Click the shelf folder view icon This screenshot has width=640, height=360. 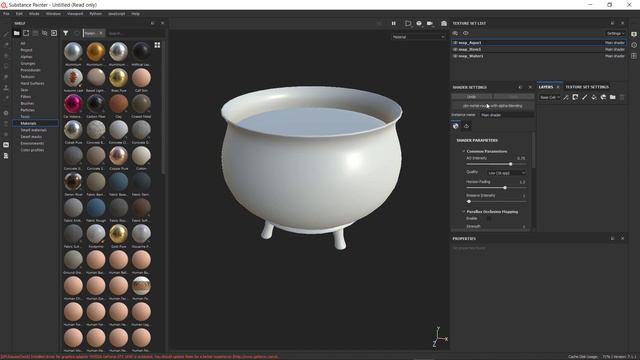(17, 33)
